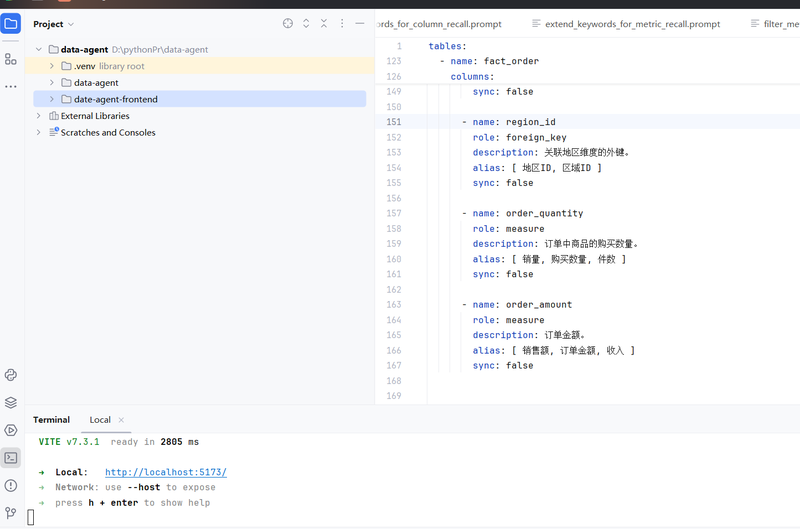Expand External Libraries node
800x529 pixels.
click(x=39, y=116)
